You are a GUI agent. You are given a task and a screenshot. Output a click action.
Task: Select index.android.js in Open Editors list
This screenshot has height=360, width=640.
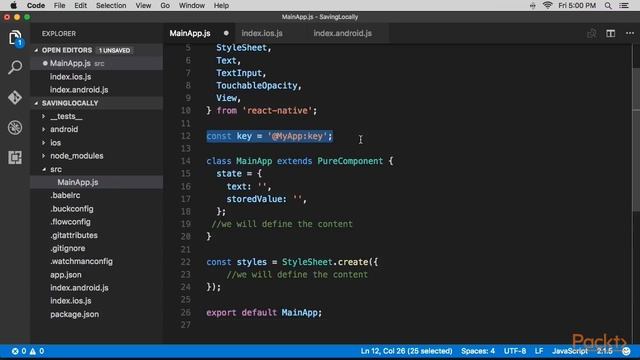click(97, 90)
